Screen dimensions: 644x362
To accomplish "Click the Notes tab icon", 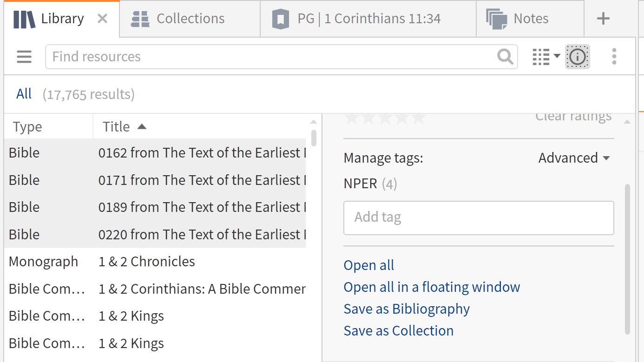I will 496,19.
